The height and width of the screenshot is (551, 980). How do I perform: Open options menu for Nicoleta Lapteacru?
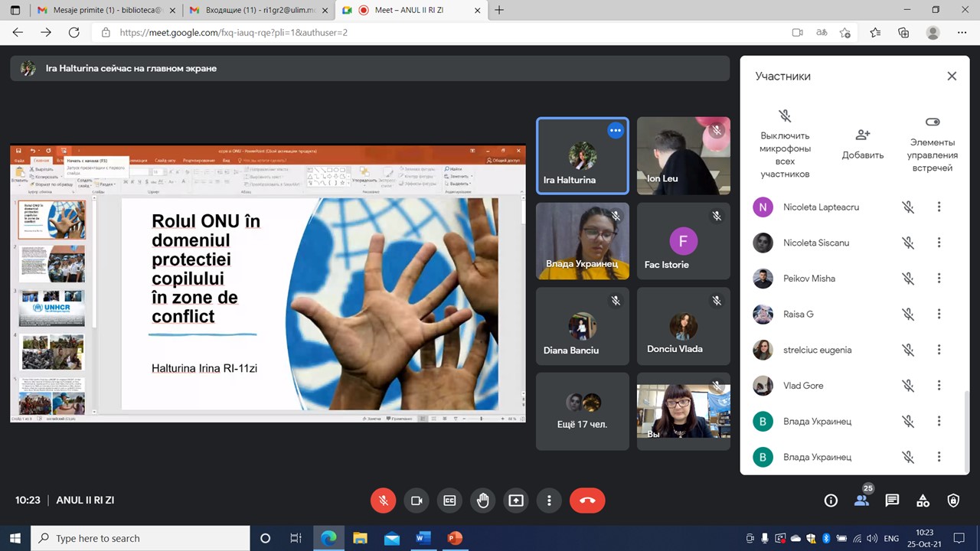pos(939,207)
